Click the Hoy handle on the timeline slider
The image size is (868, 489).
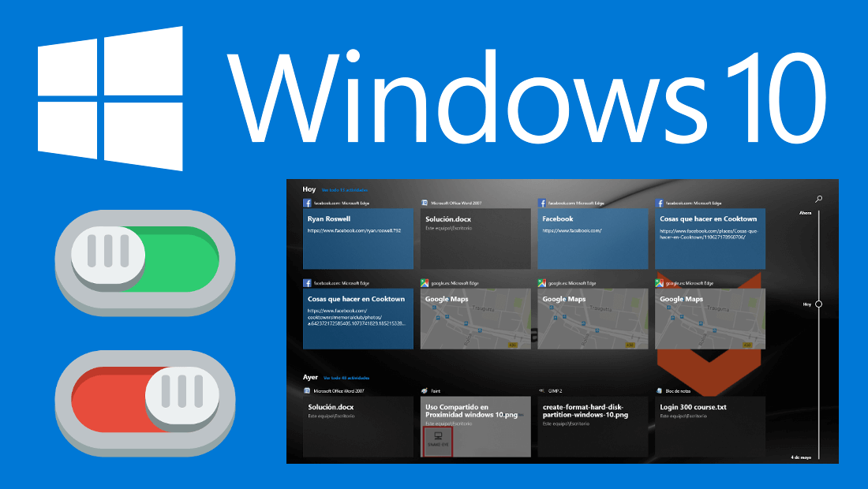point(819,304)
